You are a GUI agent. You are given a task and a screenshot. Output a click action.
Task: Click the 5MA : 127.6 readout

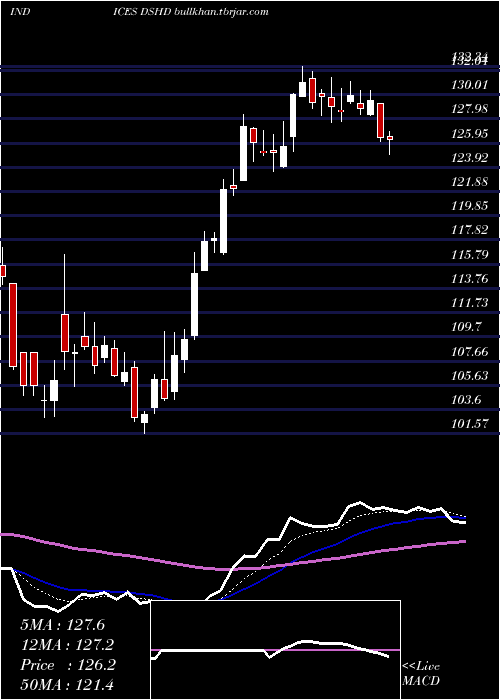point(62,625)
